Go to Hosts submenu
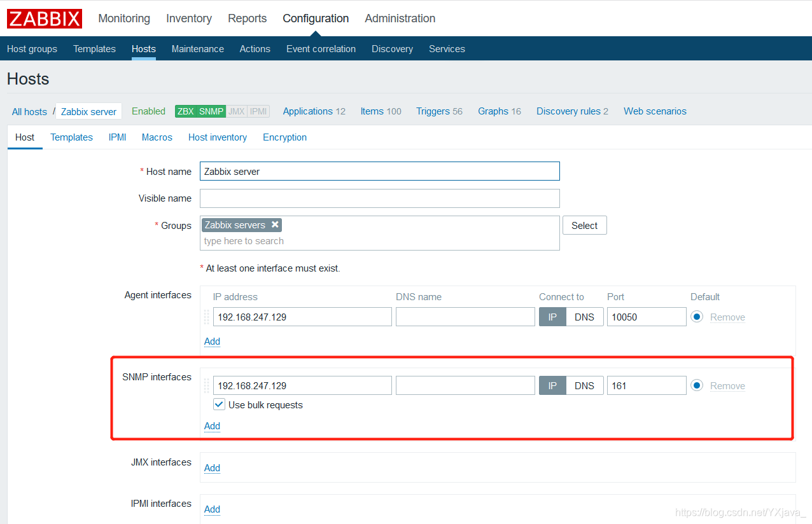Image resolution: width=812 pixels, height=524 pixels. [x=144, y=49]
